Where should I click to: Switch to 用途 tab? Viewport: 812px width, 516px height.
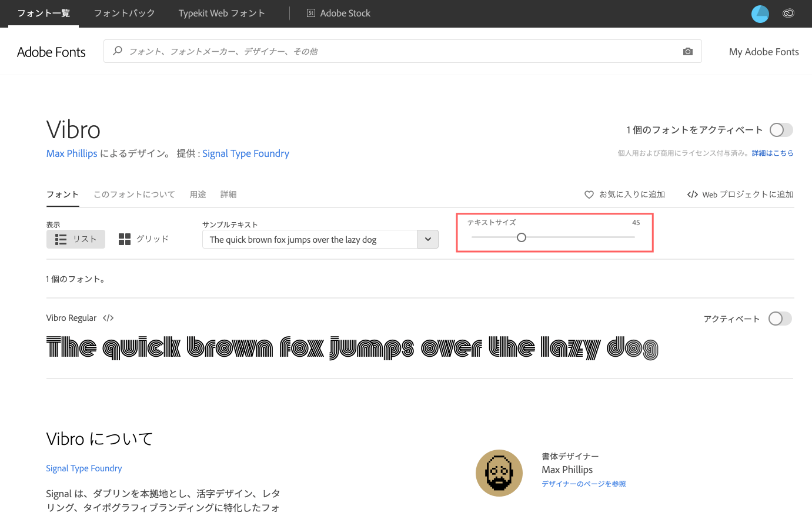click(x=198, y=195)
